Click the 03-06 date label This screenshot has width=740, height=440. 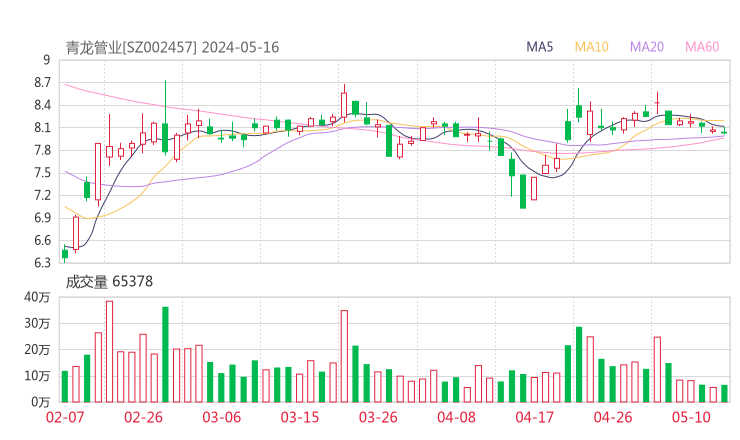[x=222, y=417]
